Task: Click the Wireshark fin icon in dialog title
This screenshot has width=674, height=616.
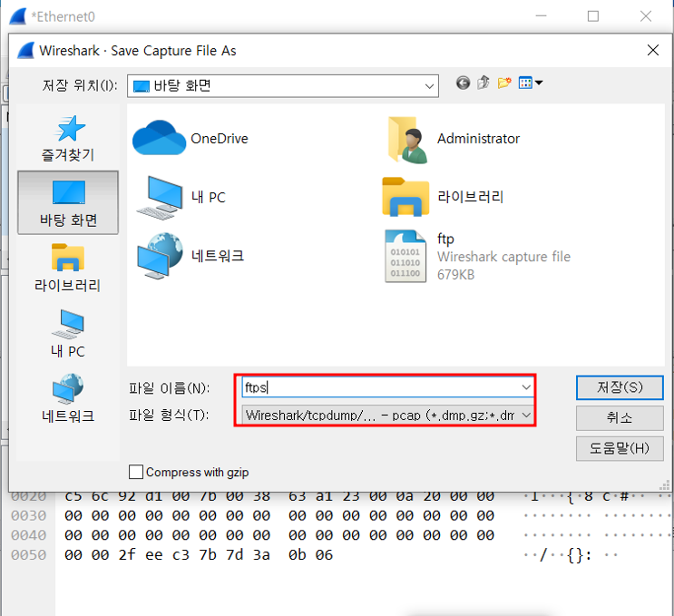Action: point(25,50)
